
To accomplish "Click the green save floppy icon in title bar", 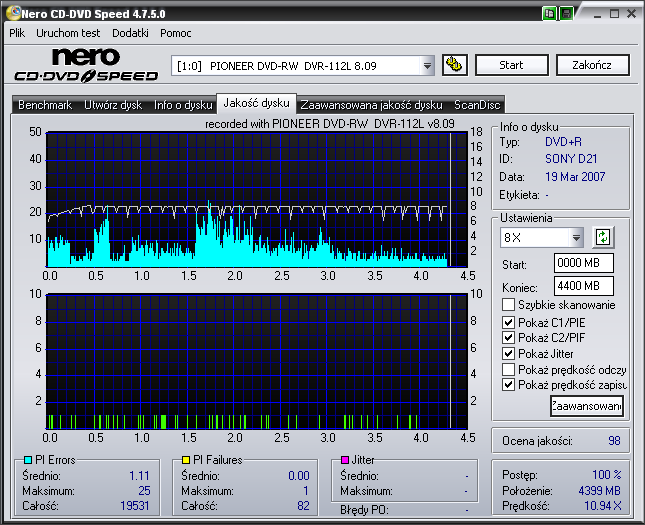I will (x=566, y=14).
